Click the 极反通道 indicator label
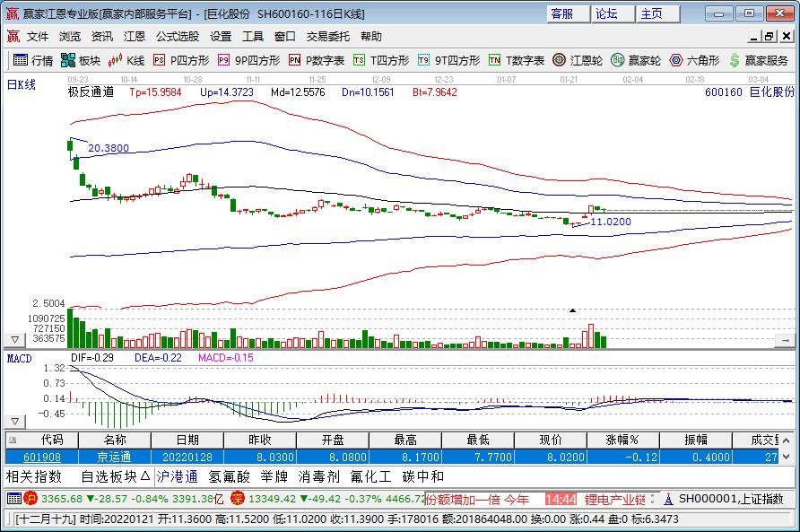800x532 pixels. tap(91, 92)
